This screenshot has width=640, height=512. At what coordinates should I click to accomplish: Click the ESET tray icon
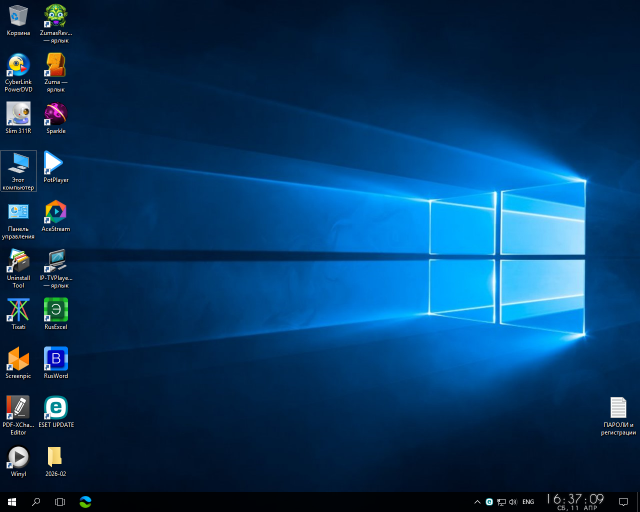pyautogui.click(x=489, y=502)
